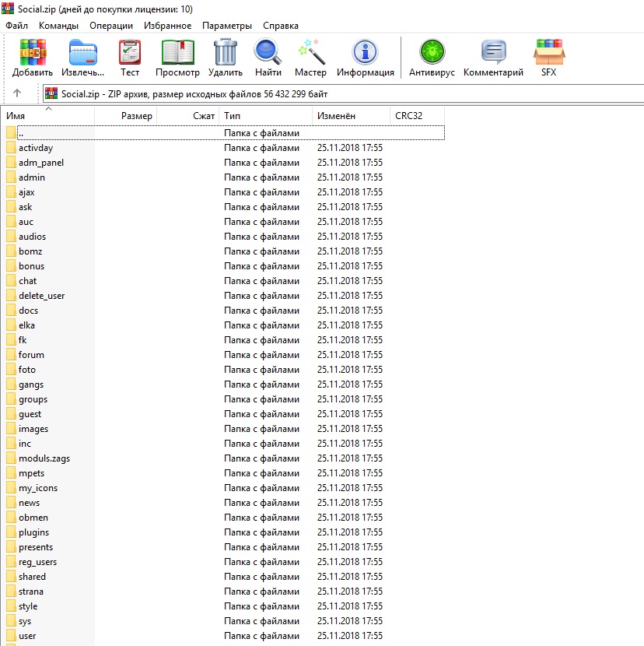Image resolution: width=644 pixels, height=646 pixels.
Task: Run the Тест archive test icon
Action: 130,53
